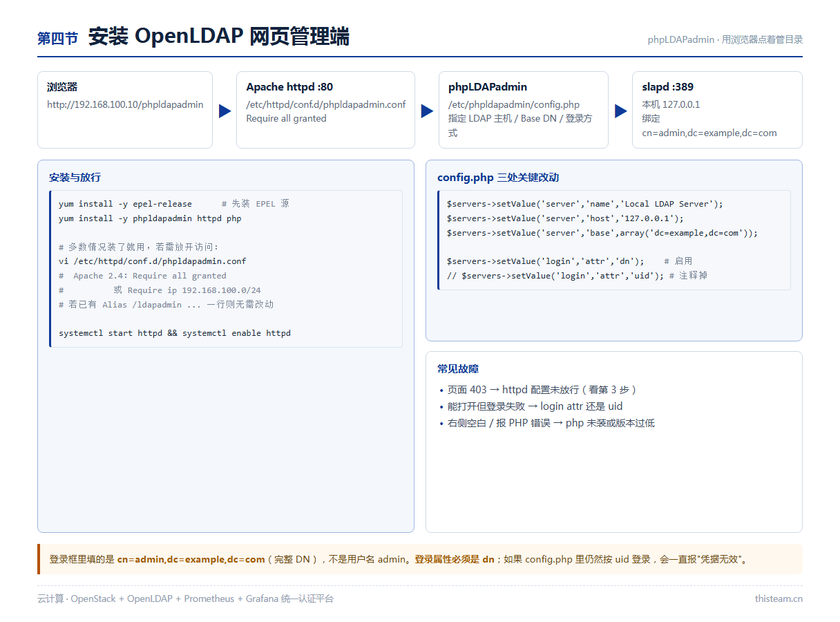
Task: Click 登录属性必须是 dn in the warning note
Action: click(455, 559)
